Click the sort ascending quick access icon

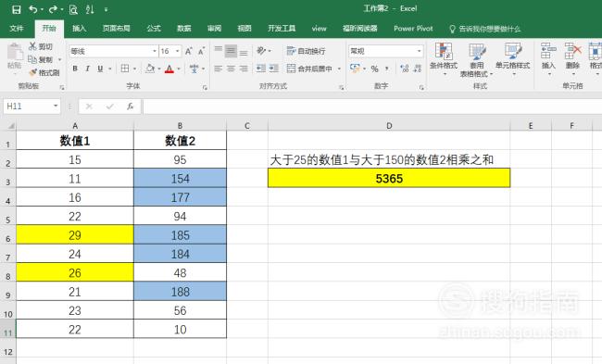[90, 9]
